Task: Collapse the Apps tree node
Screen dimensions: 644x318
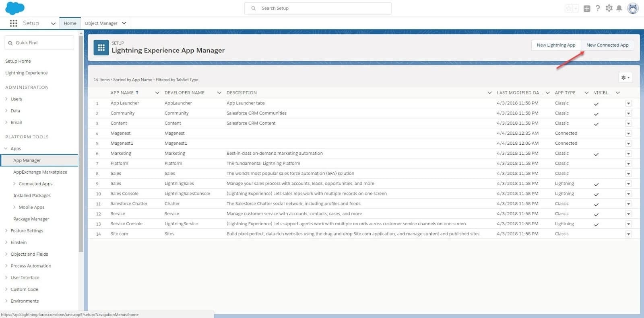Action: click(x=6, y=149)
